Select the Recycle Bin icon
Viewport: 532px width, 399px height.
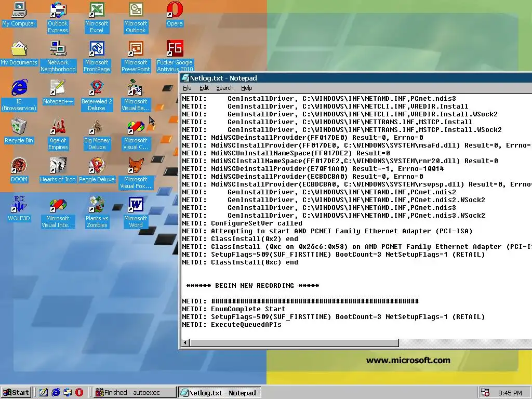19,131
